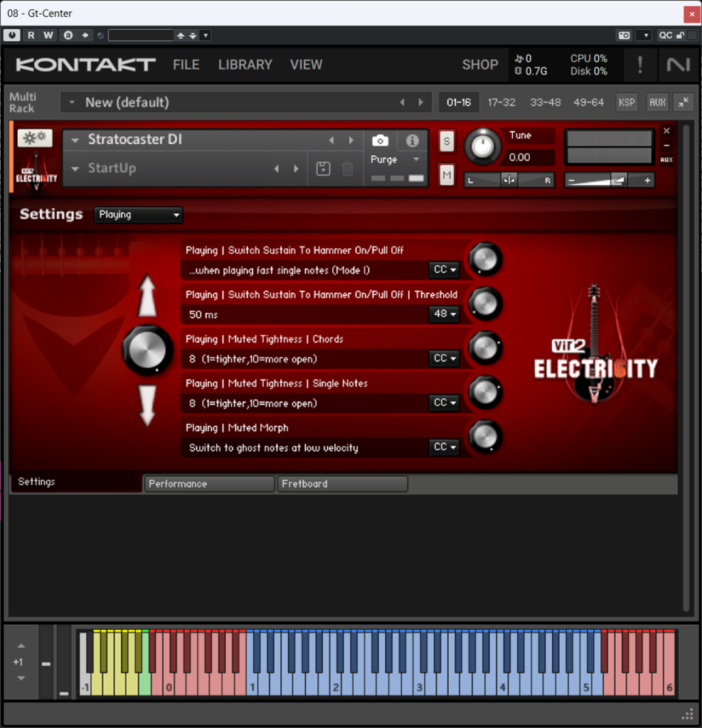Click the Native Instruments logo icon
Screen dimensions: 702x728
point(678,65)
